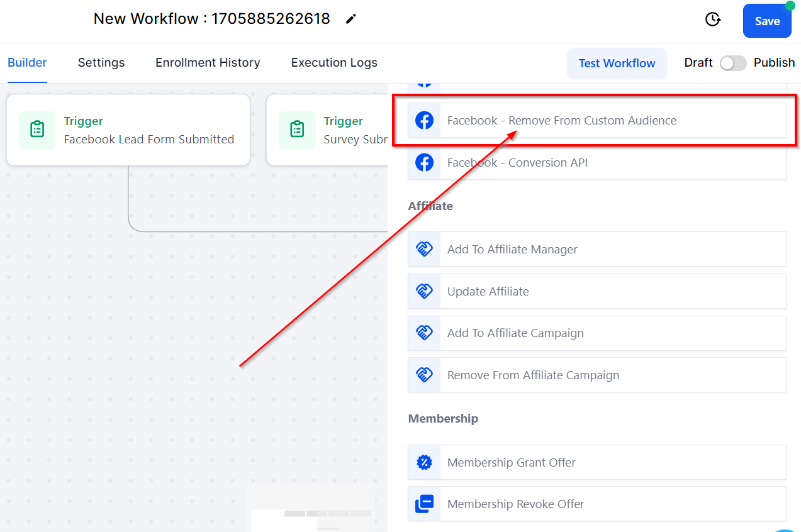
Task: Select the Survey Submitted trigger card
Action: point(327,130)
